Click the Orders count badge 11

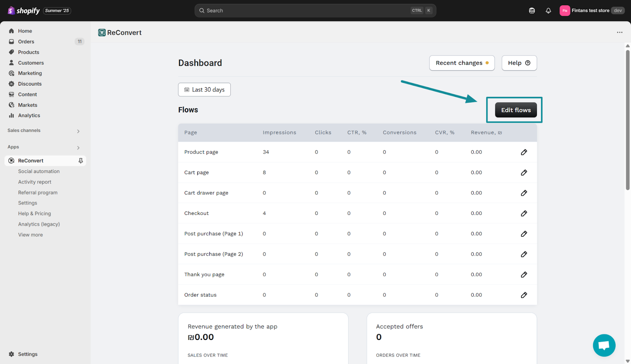tap(80, 41)
